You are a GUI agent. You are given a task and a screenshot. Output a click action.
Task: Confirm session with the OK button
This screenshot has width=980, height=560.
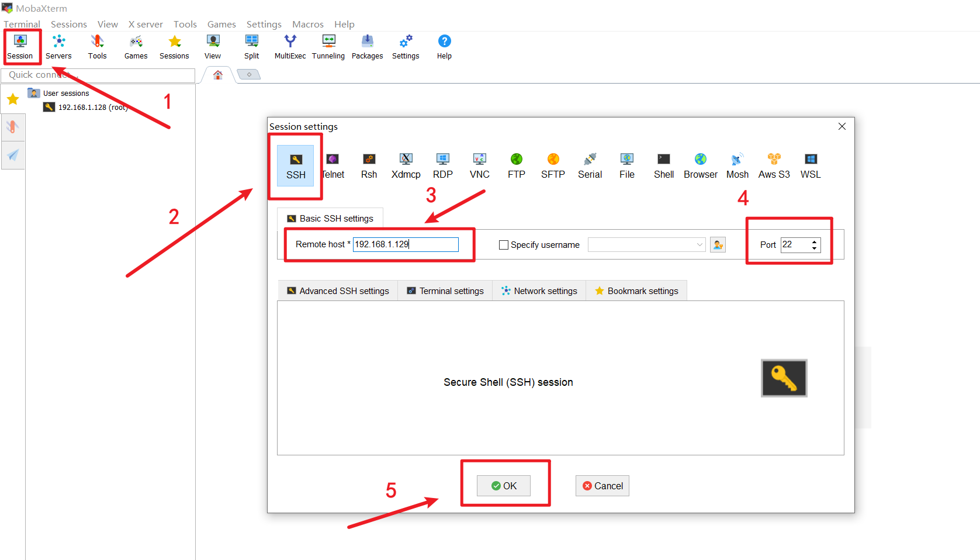pyautogui.click(x=504, y=486)
